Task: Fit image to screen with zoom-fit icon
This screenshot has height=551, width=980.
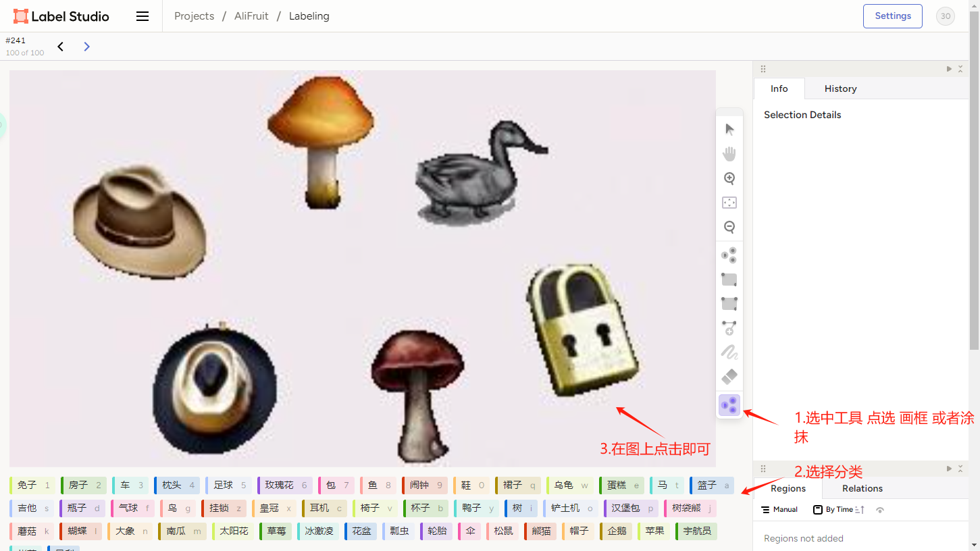Action: point(729,203)
